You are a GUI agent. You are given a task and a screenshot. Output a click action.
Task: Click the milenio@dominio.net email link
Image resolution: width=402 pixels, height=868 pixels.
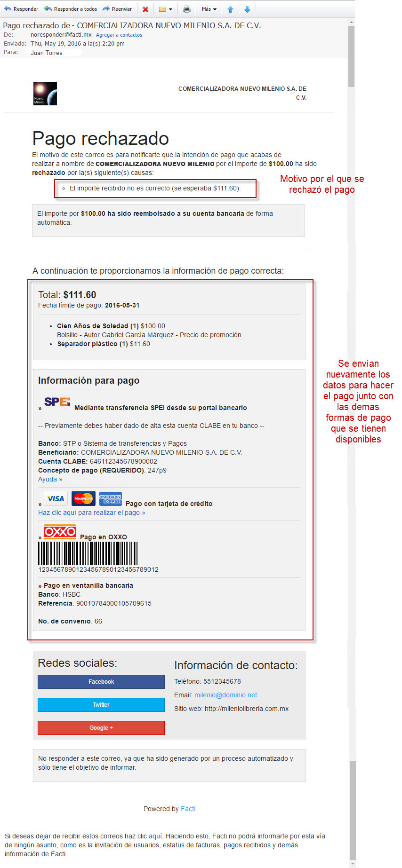tap(225, 695)
